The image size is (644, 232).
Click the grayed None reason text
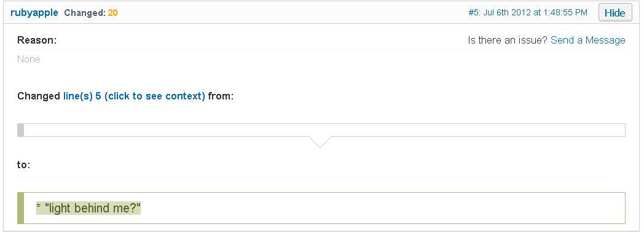[29, 59]
